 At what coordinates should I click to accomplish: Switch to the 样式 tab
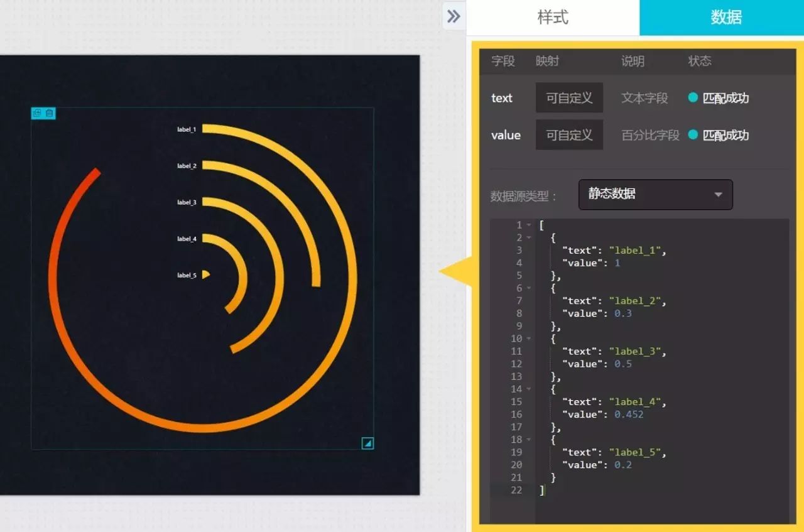(553, 17)
